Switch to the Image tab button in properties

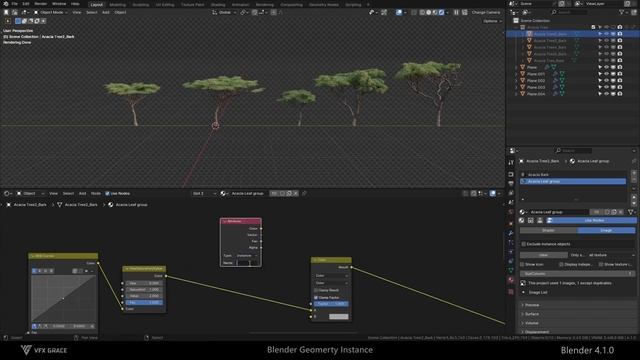[606, 231]
